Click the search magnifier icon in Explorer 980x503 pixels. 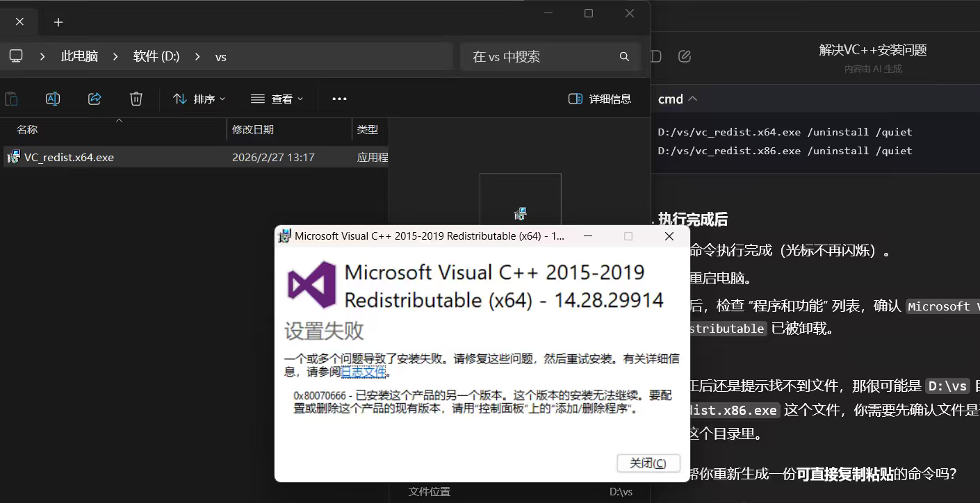624,57
